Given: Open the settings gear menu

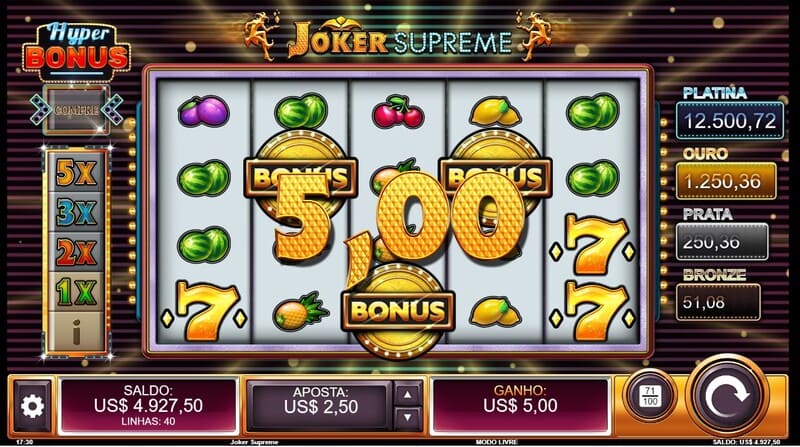Looking at the screenshot, I should 32,406.
